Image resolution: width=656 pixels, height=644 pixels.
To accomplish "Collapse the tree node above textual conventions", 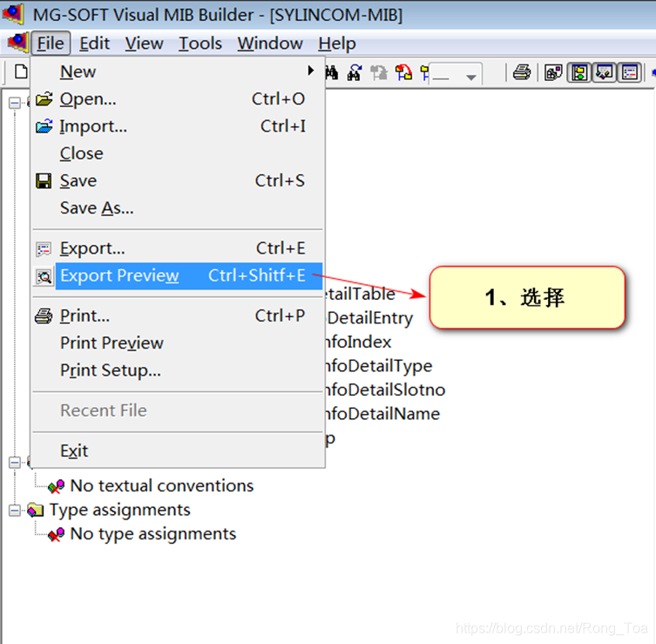I will tap(15, 463).
